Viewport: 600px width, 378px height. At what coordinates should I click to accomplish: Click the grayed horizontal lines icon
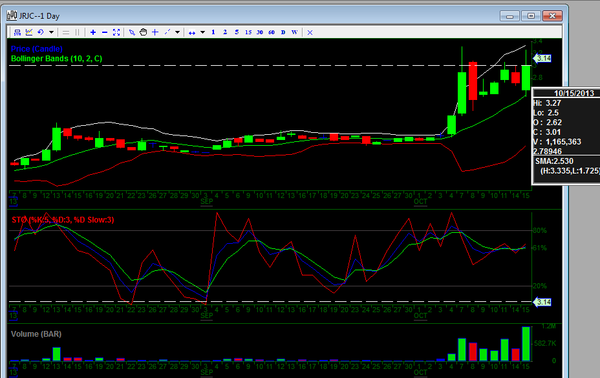pyautogui.click(x=66, y=33)
